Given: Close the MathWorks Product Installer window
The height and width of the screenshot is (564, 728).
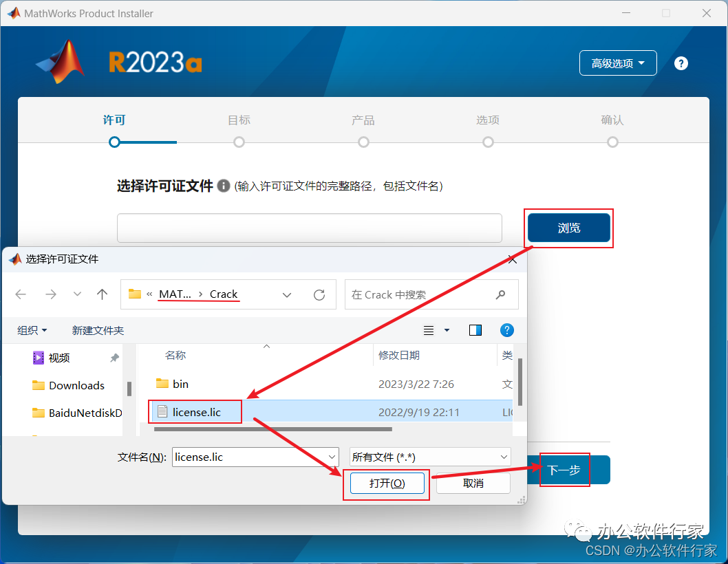Looking at the screenshot, I should pyautogui.click(x=706, y=13).
